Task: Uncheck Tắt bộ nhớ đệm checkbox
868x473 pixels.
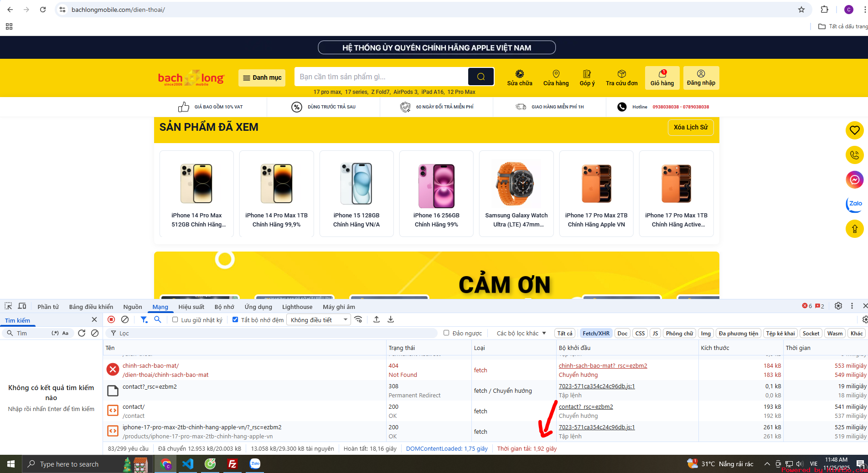Action: pos(235,320)
